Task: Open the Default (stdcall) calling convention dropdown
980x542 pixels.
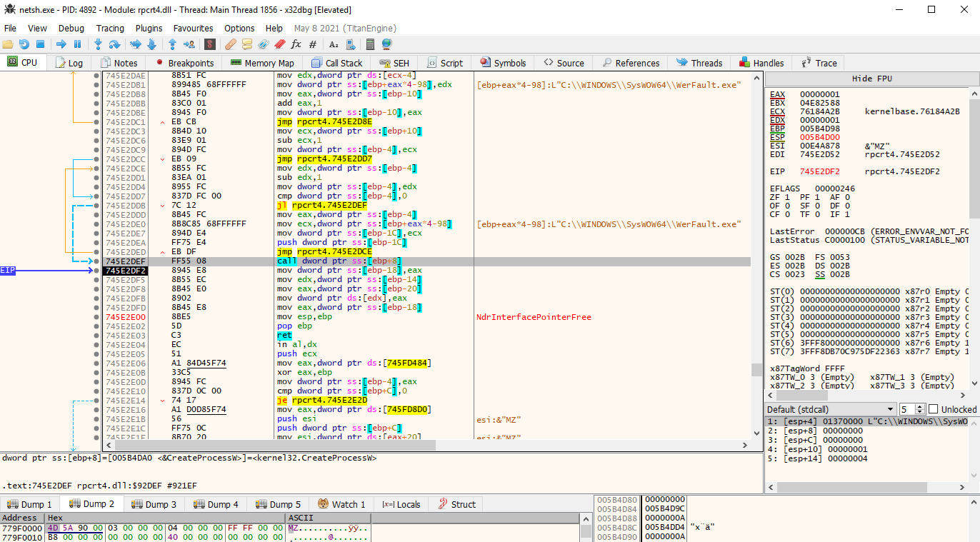Action: [830, 409]
